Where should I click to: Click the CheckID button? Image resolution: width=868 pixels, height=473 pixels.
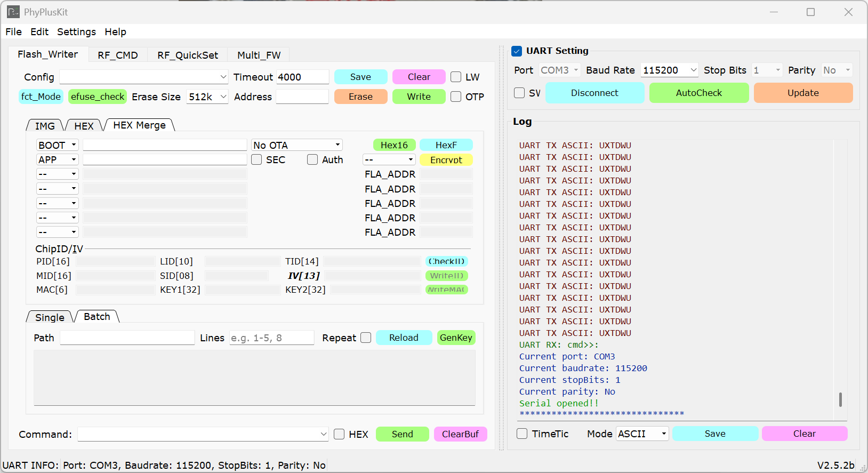click(x=447, y=261)
